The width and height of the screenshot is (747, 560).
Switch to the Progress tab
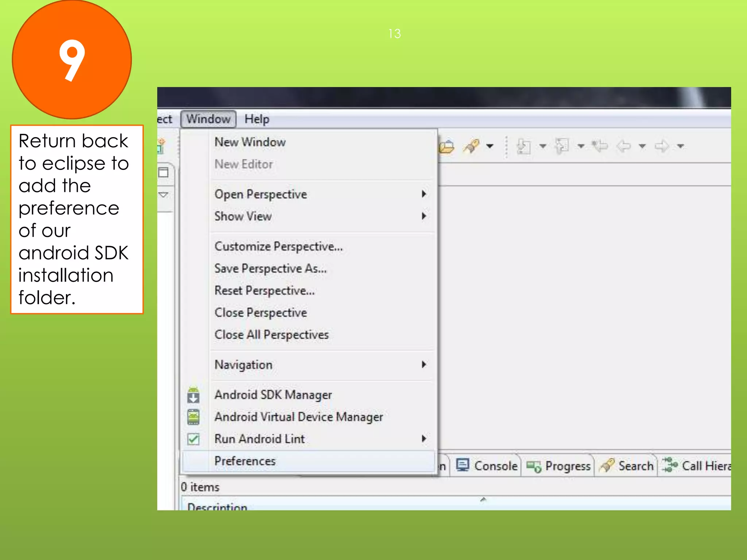(558, 466)
